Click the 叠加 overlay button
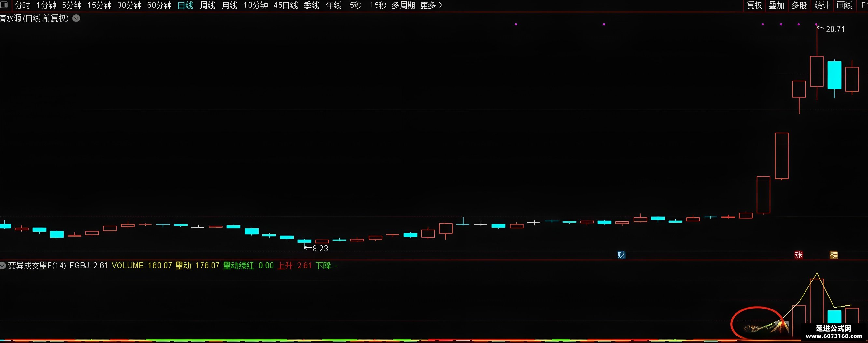Viewport: 868px width, 343px height. [x=777, y=6]
